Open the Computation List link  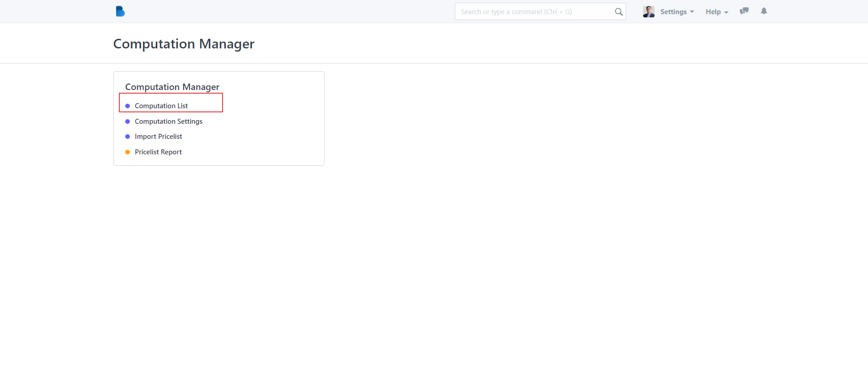pos(161,106)
